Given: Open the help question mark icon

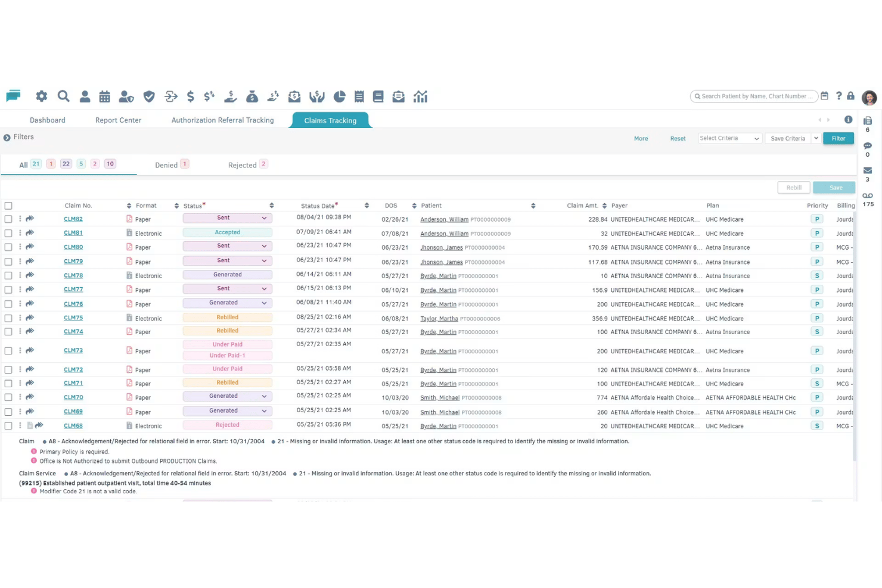Looking at the screenshot, I should pyautogui.click(x=838, y=96).
